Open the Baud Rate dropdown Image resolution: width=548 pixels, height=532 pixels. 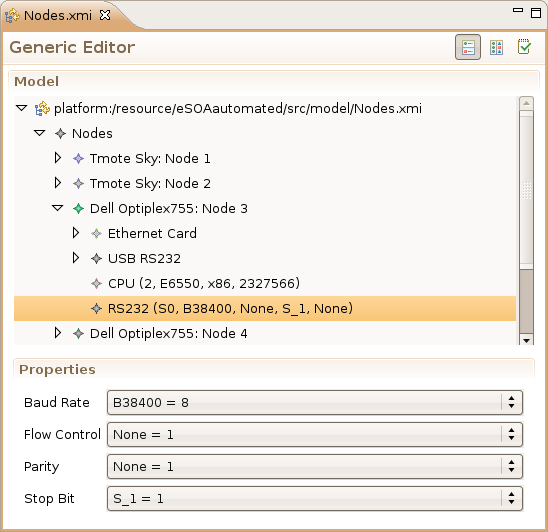[x=315, y=402]
